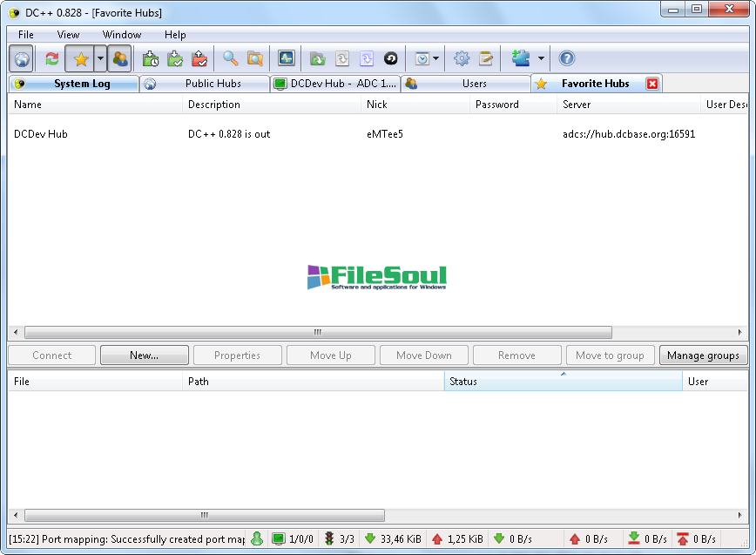Click the blue document-arrow toolbar icon
Image resolution: width=756 pixels, height=555 pixels.
tap(367, 59)
